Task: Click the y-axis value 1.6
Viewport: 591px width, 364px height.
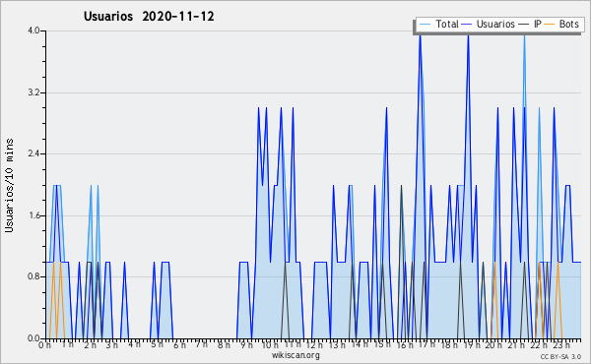Action: [33, 215]
